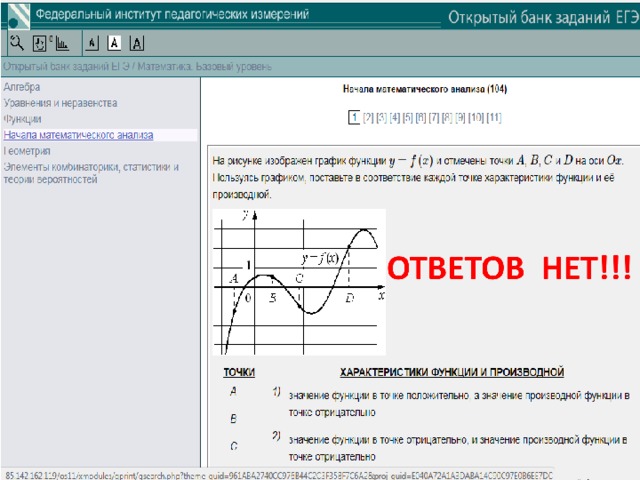This screenshot has height=480, width=640.
Task: Go to page 5 of tasks
Action: pyautogui.click(x=408, y=118)
